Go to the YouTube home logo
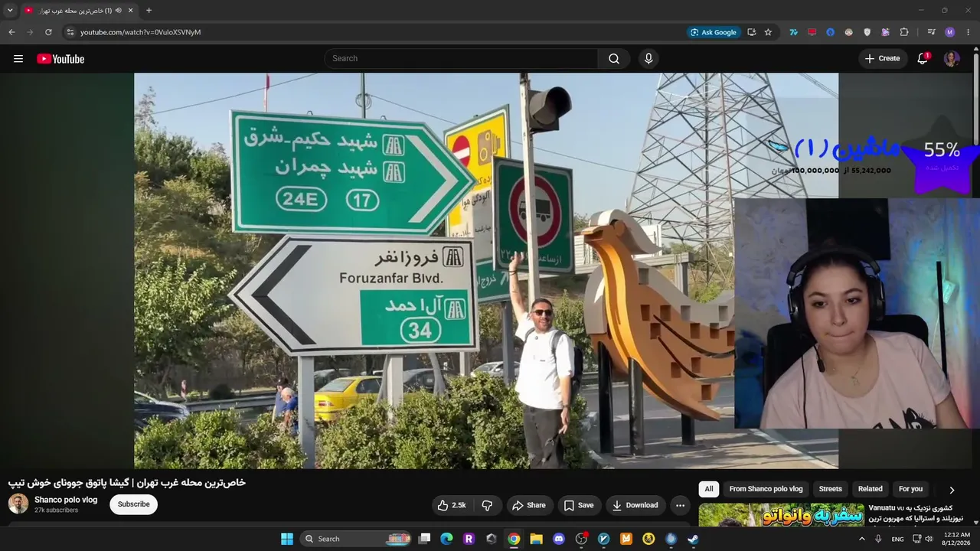This screenshot has width=980, height=551. (x=60, y=59)
